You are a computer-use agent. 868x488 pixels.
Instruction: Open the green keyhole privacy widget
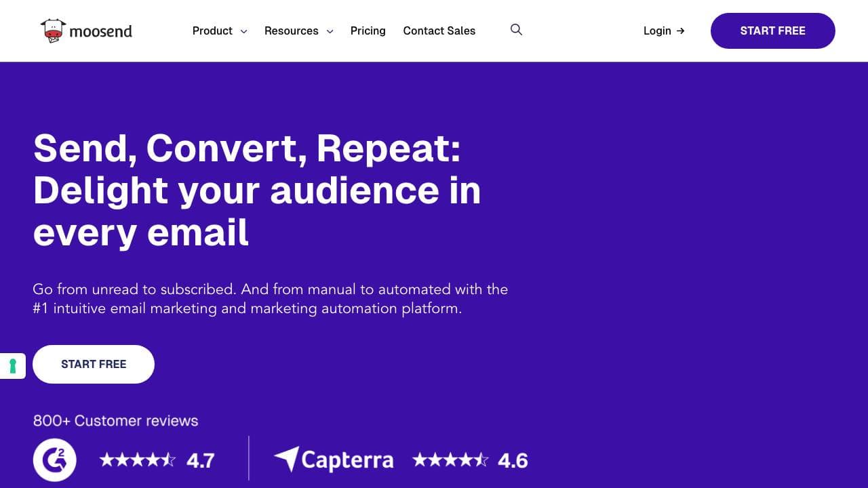12,366
